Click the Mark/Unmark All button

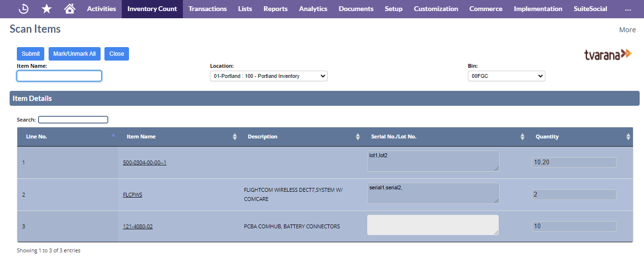pyautogui.click(x=75, y=54)
